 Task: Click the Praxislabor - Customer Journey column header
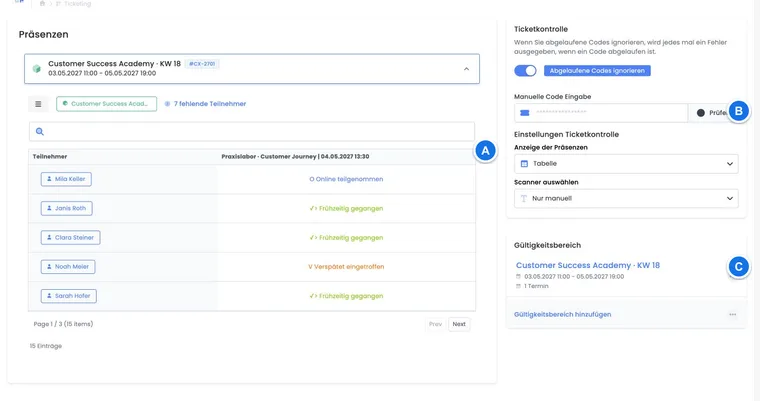click(295, 157)
